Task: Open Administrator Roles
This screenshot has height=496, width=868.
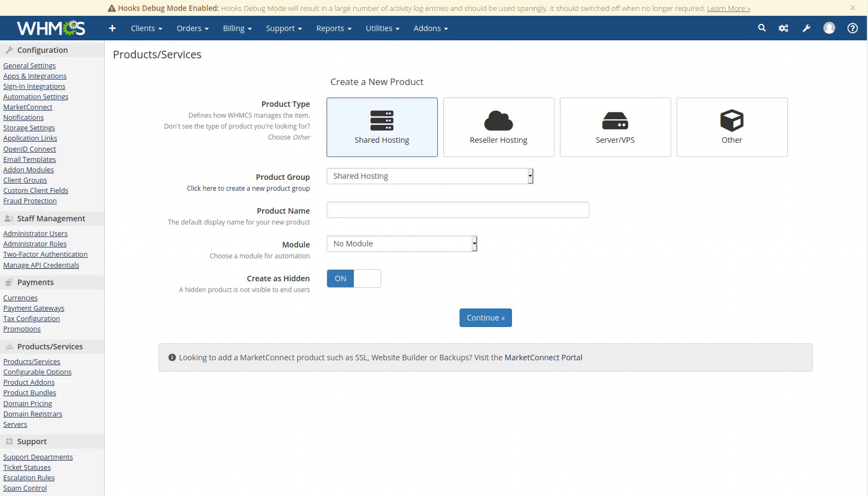Action: coord(35,244)
